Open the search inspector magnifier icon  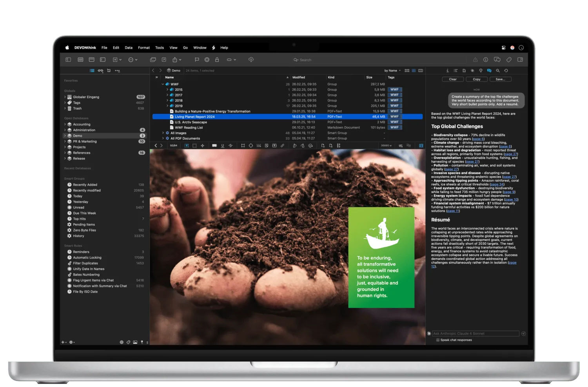[x=497, y=71]
